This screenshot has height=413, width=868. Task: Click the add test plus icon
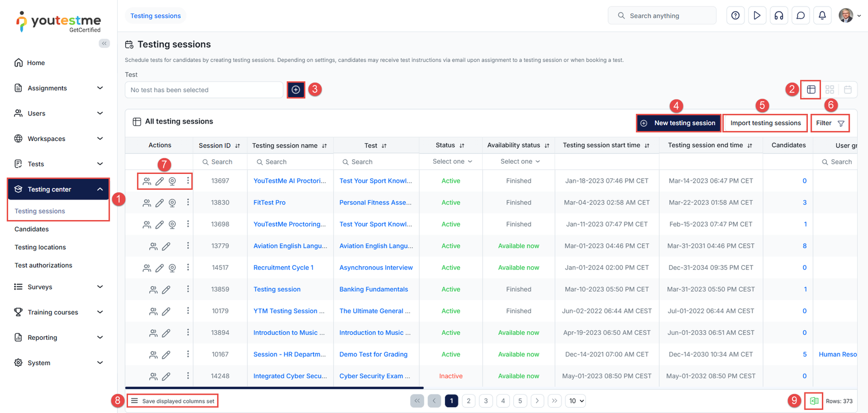(296, 90)
